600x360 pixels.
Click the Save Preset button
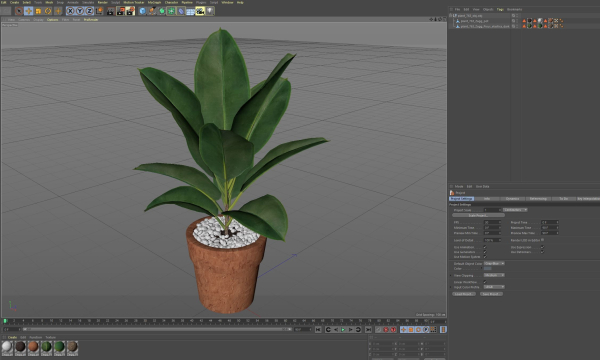click(491, 294)
